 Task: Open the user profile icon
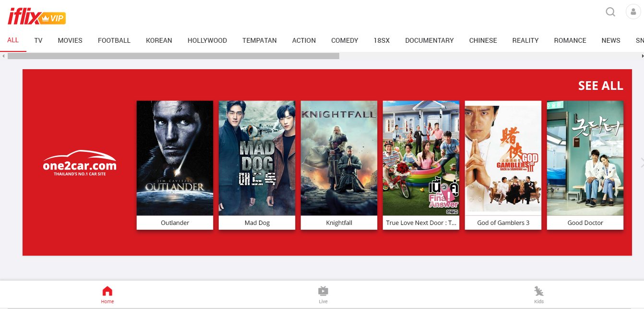coord(633,12)
